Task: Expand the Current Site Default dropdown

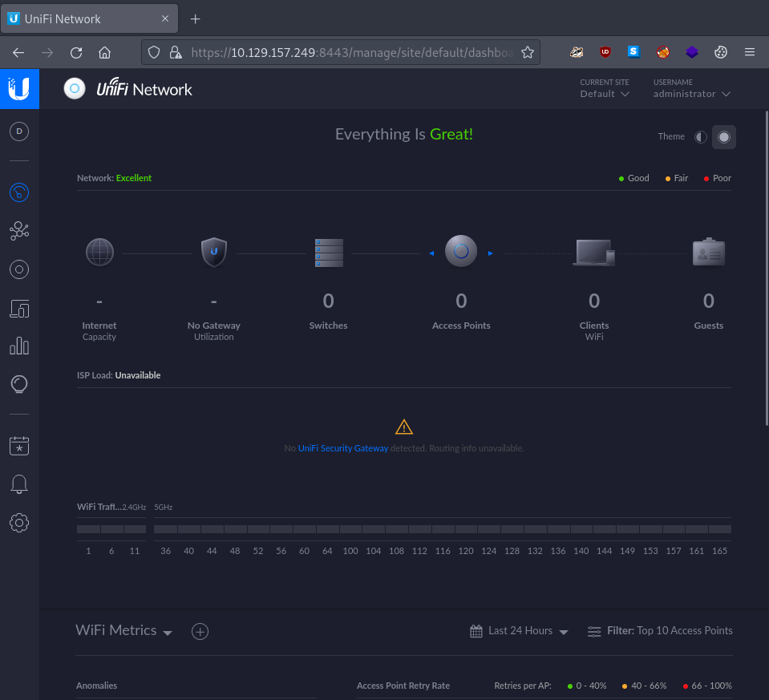Action: (605, 94)
